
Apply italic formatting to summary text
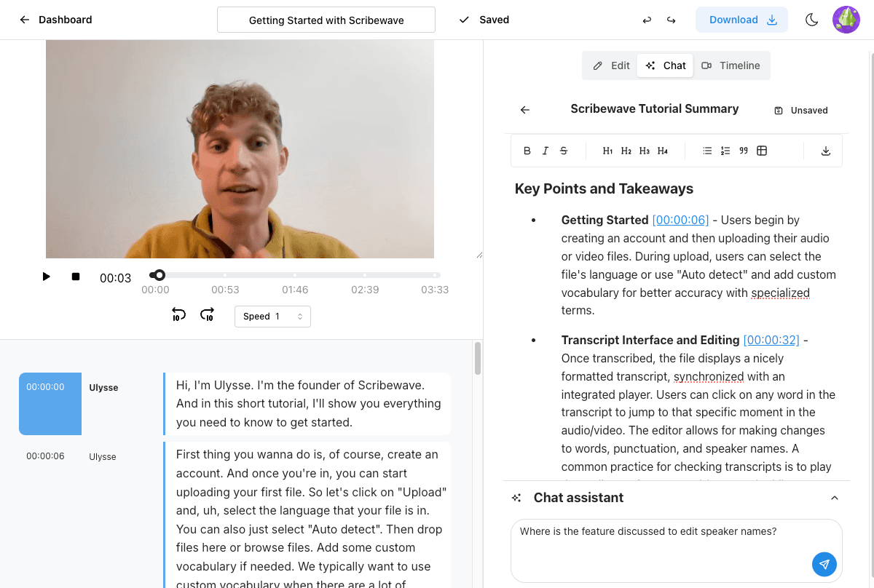click(545, 151)
